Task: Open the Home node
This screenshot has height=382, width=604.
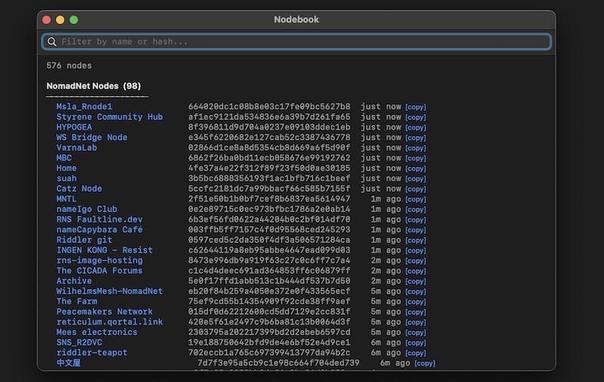Action: (x=66, y=168)
